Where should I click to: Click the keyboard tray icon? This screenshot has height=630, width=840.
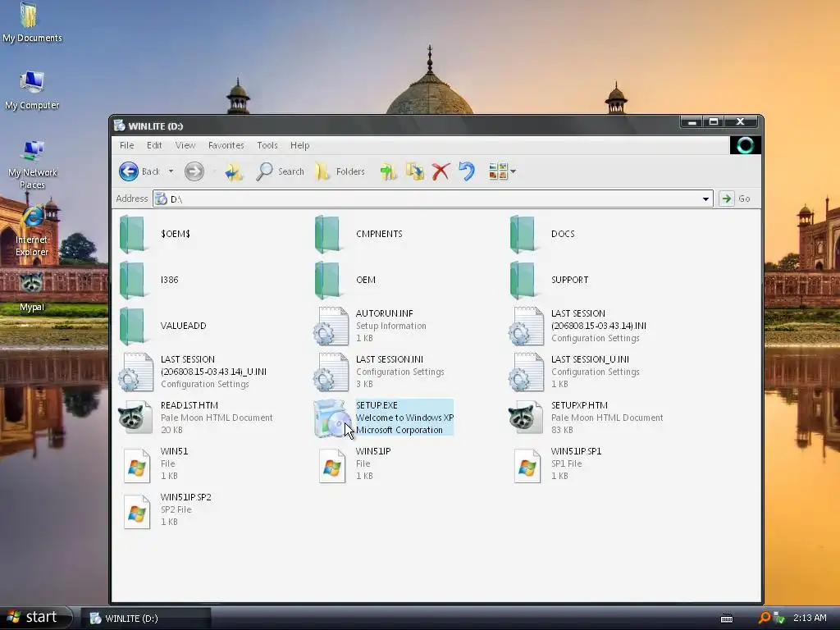click(727, 619)
